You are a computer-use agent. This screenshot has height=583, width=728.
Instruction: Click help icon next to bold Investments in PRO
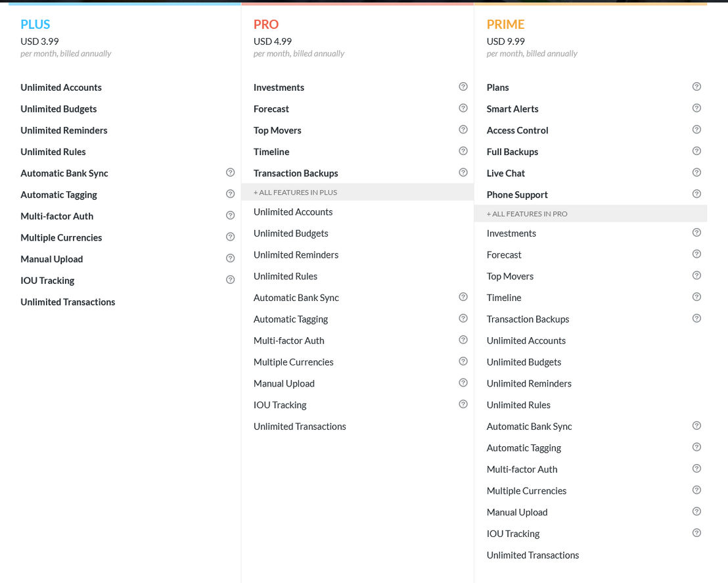pos(463,86)
